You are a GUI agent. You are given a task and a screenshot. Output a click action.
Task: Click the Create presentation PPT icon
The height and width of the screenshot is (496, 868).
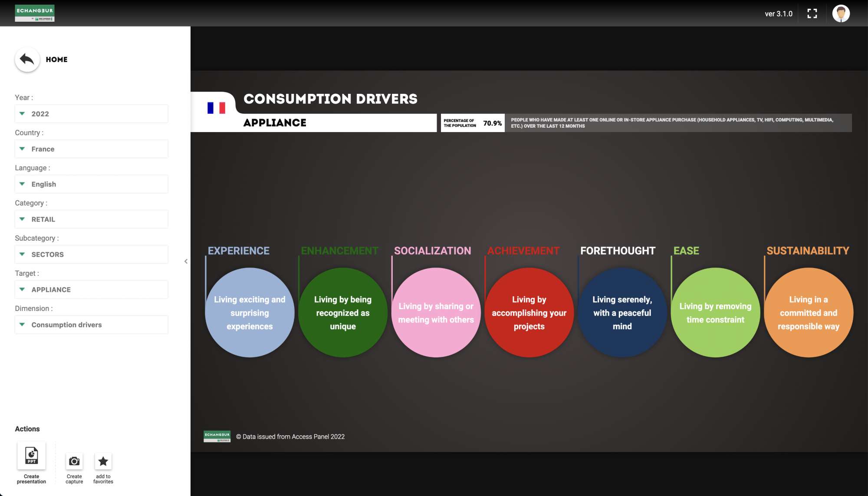(x=31, y=456)
